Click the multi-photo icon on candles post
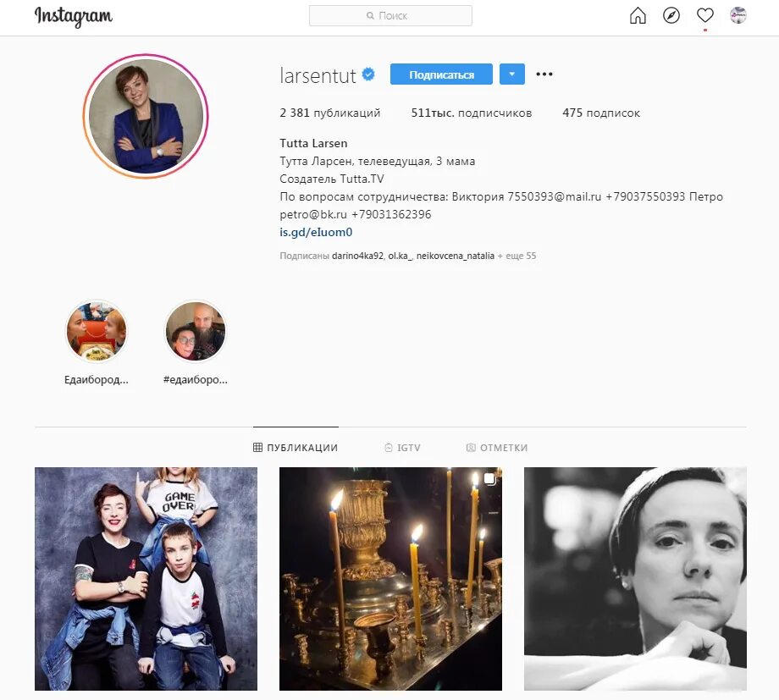Image resolution: width=779 pixels, height=700 pixels. (x=489, y=479)
